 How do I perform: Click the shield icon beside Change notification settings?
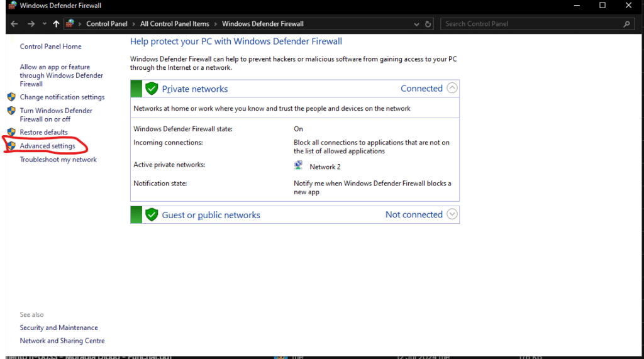pyautogui.click(x=11, y=97)
